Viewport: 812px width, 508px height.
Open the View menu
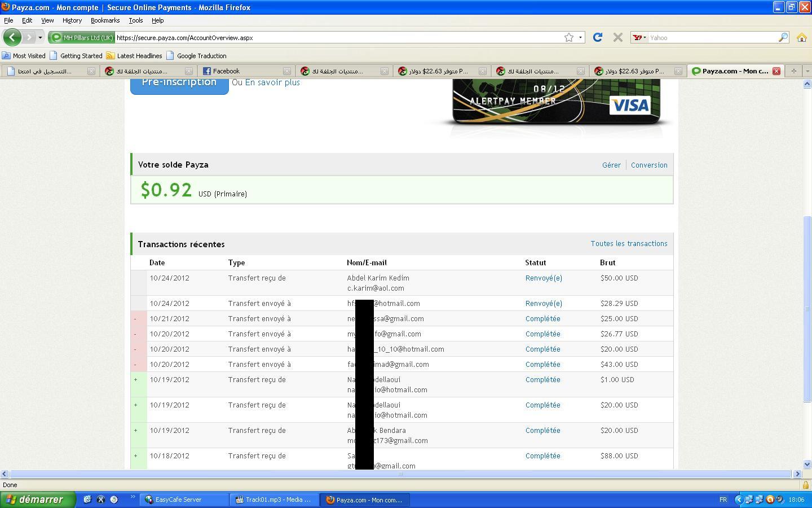[x=47, y=20]
